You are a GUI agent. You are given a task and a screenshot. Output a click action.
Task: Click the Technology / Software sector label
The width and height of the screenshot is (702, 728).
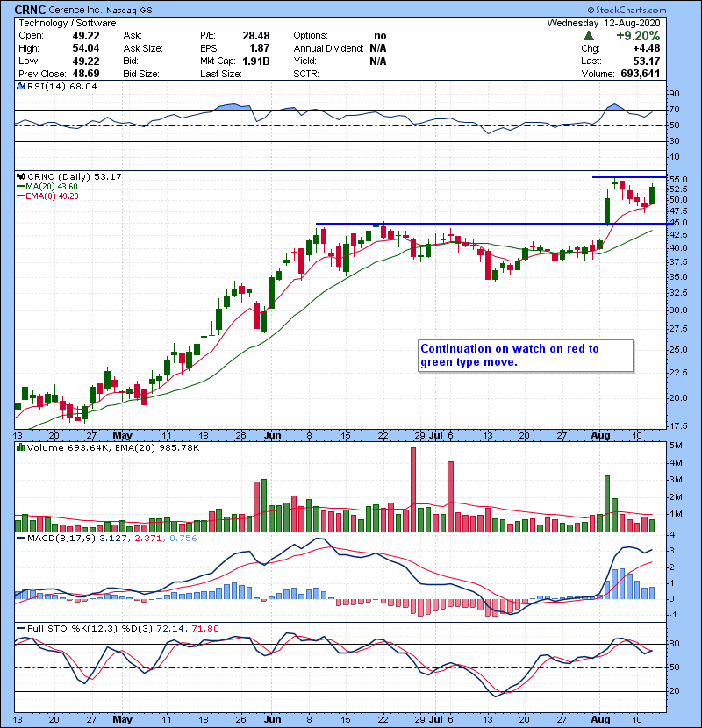point(68,23)
